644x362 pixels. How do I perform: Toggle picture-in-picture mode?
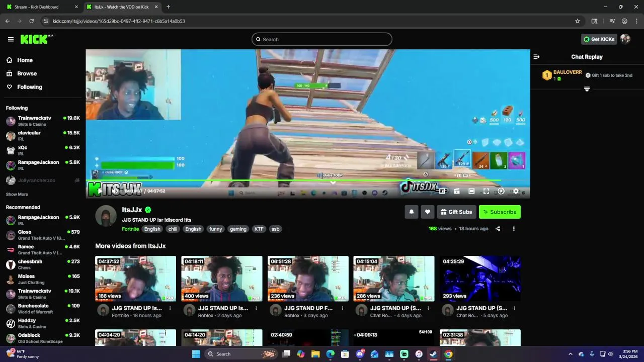[443, 191]
